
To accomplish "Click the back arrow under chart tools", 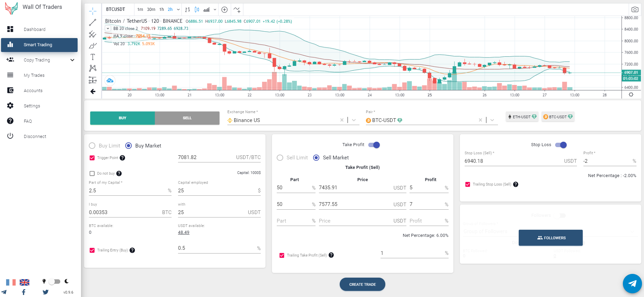I will tap(93, 91).
